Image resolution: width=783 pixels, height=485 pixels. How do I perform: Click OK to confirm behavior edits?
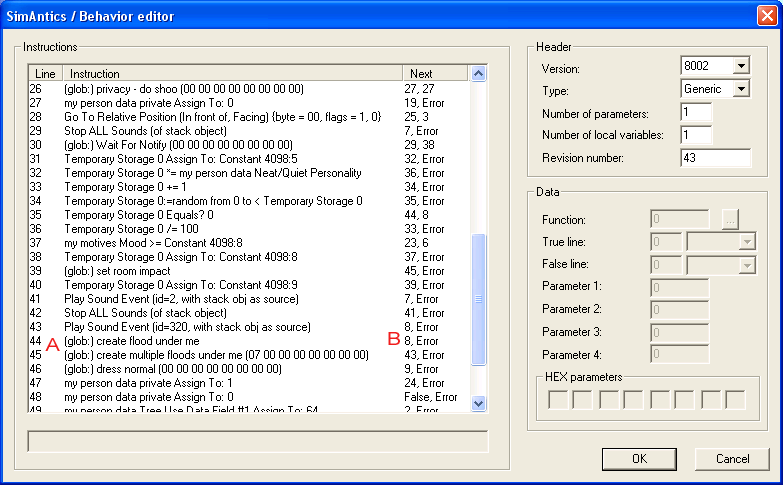(x=639, y=459)
